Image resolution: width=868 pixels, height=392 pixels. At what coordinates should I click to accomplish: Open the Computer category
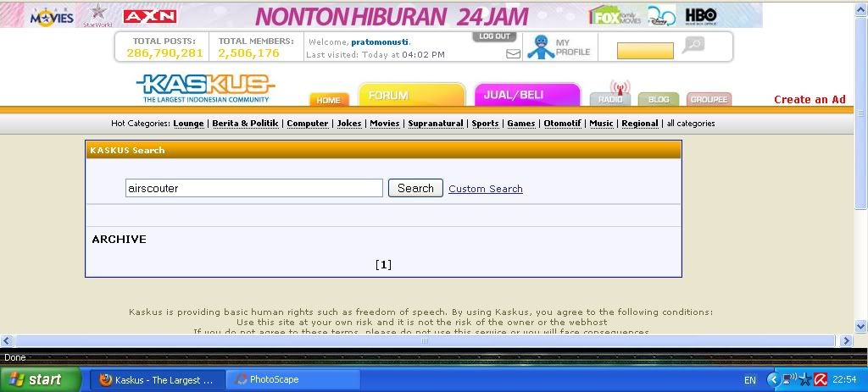[307, 124]
